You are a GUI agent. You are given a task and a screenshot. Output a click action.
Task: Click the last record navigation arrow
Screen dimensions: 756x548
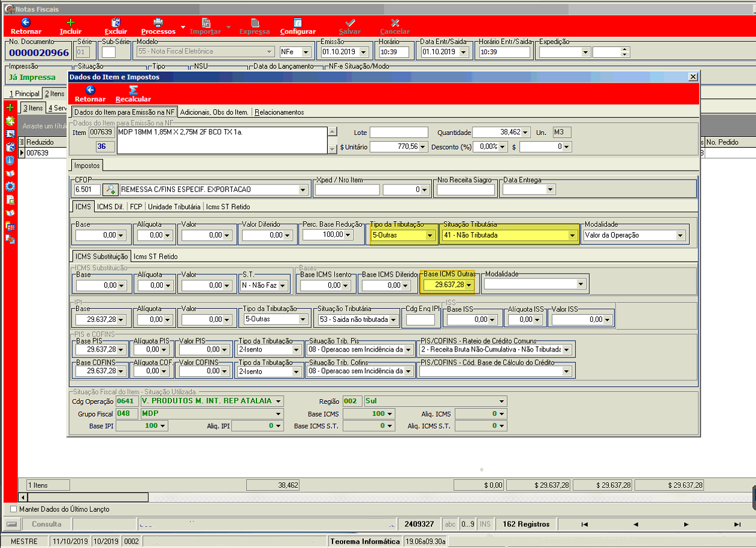[x=737, y=524]
